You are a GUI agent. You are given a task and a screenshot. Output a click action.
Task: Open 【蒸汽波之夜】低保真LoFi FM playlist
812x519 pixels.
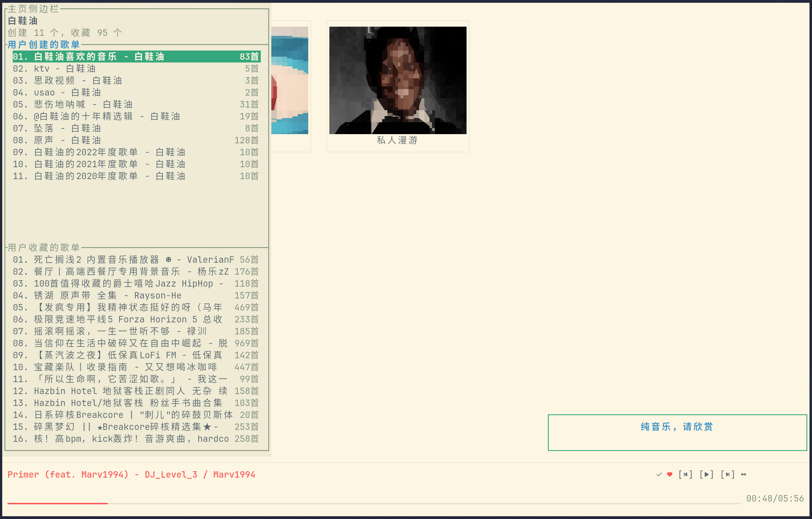point(137,355)
